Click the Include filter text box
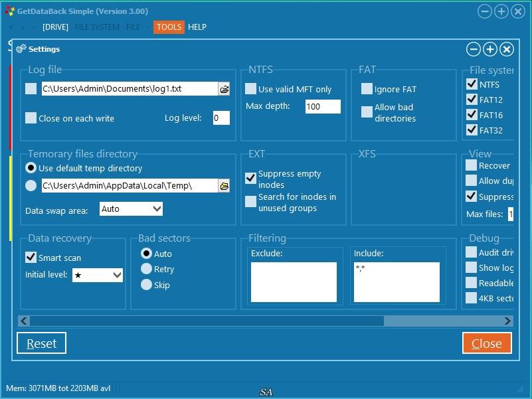532x399 pixels. (397, 282)
